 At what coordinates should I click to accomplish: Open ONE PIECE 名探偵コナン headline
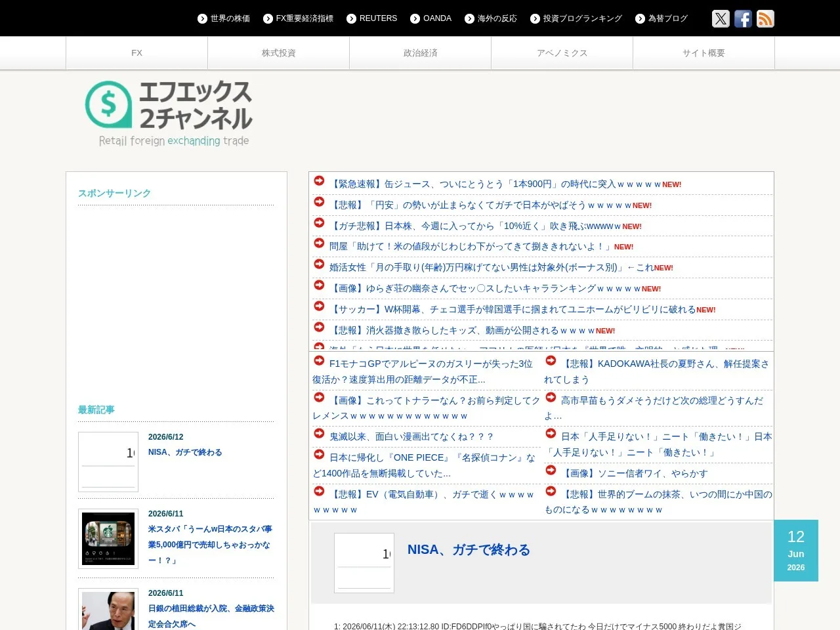point(424,465)
